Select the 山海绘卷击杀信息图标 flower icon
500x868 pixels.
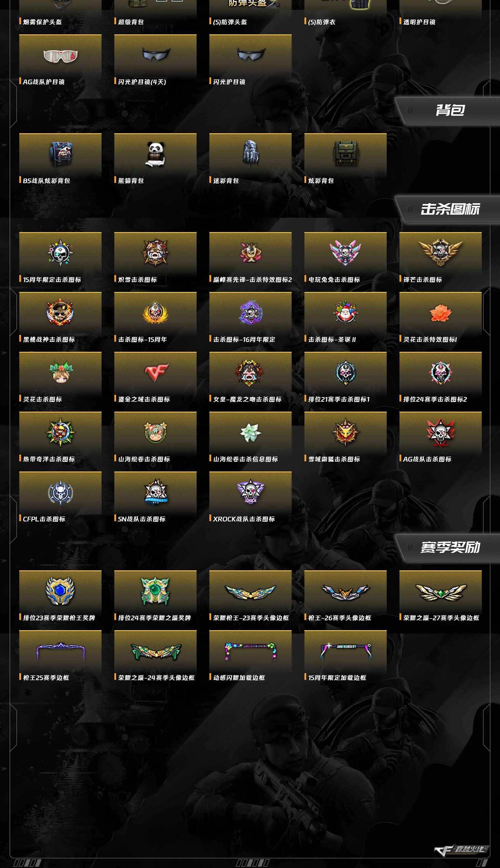[250, 432]
